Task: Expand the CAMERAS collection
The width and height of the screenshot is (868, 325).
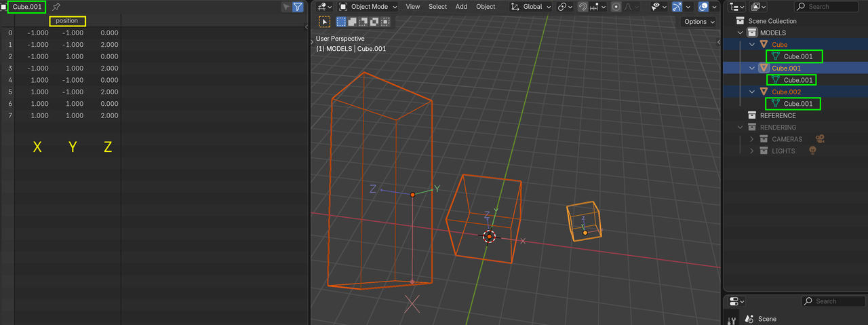Action: pos(751,139)
